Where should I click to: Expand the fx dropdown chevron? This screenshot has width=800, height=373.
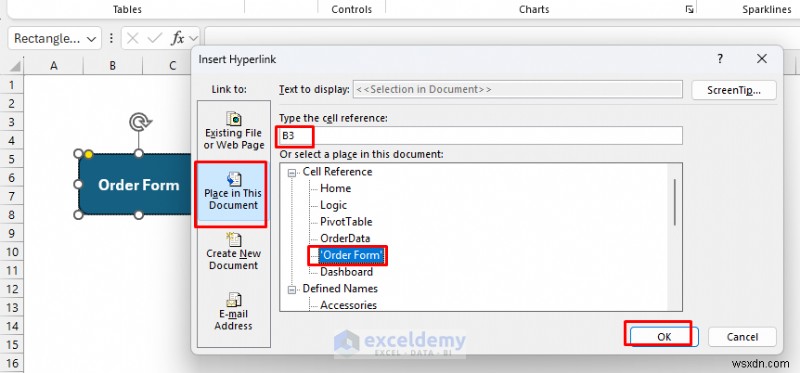click(x=193, y=38)
